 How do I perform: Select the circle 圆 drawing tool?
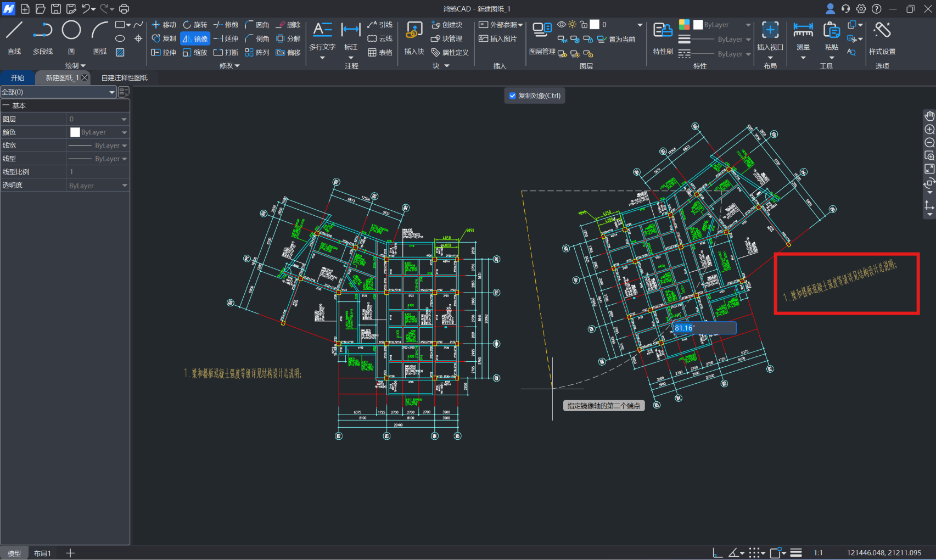[x=71, y=37]
